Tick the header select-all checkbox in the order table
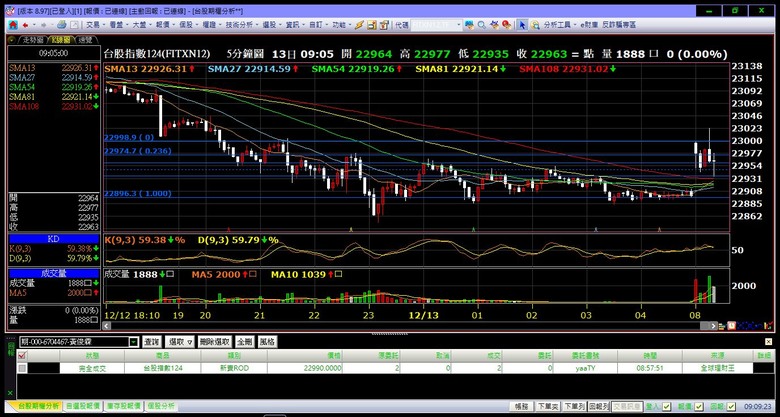780x417 pixels. (x=22, y=355)
